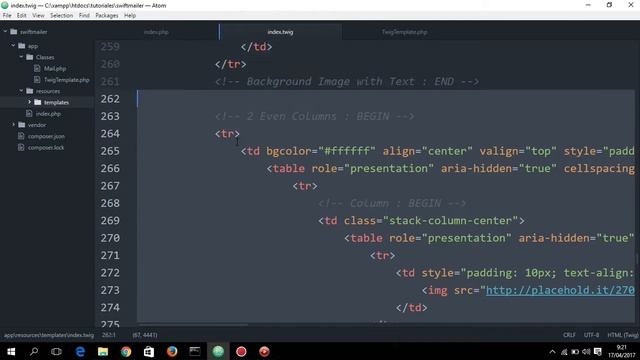Open the Find menu
640x360 pixels.
pyautogui.click(x=84, y=16)
